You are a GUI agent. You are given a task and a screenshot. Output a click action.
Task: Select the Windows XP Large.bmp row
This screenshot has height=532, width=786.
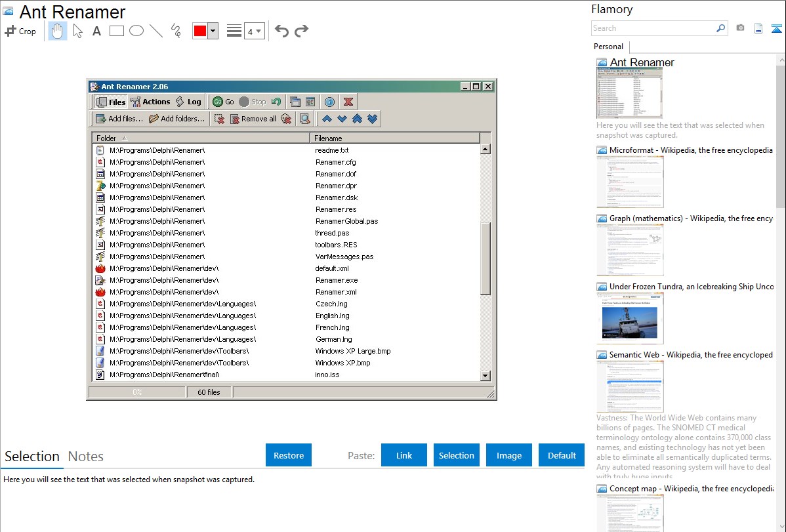click(286, 351)
